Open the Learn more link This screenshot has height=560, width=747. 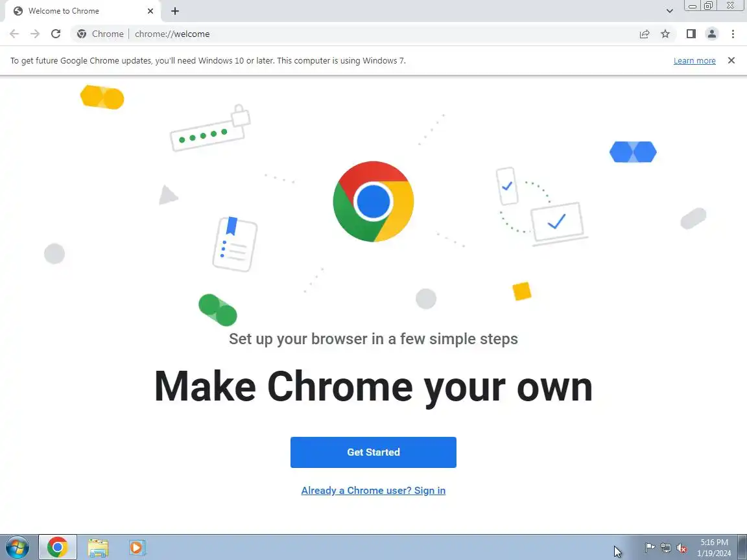(x=694, y=60)
